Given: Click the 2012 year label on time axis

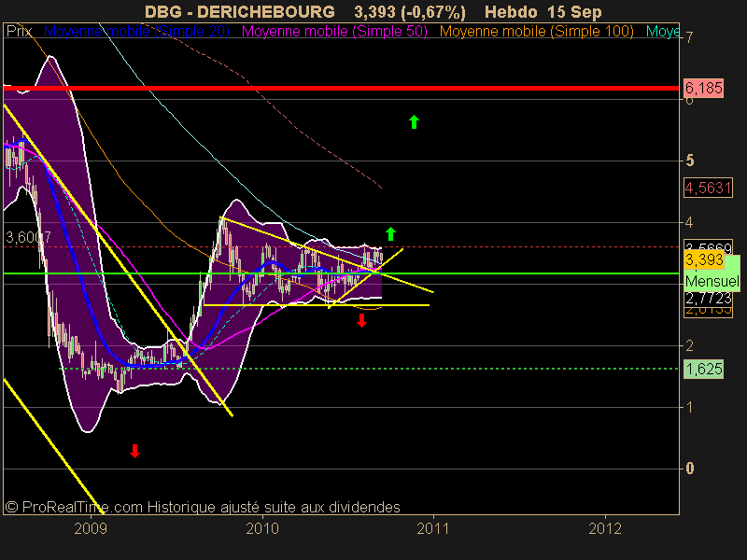Looking at the screenshot, I should (x=605, y=528).
